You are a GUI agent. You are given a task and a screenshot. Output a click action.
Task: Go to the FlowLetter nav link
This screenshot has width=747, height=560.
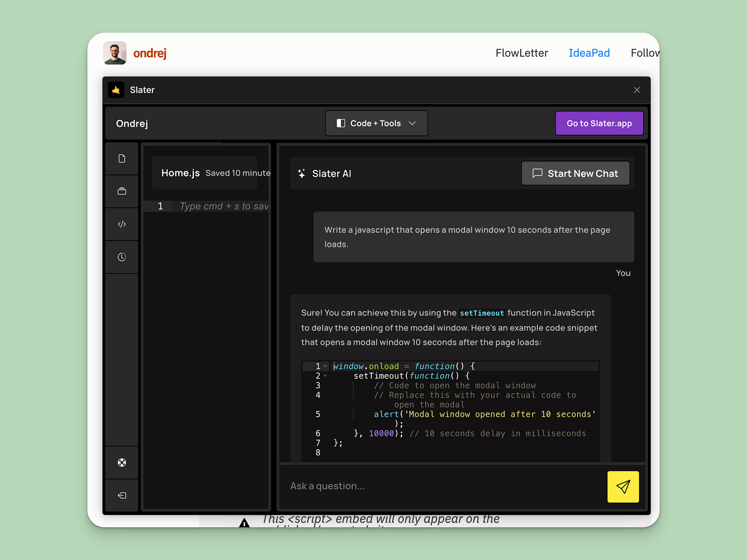[522, 53]
